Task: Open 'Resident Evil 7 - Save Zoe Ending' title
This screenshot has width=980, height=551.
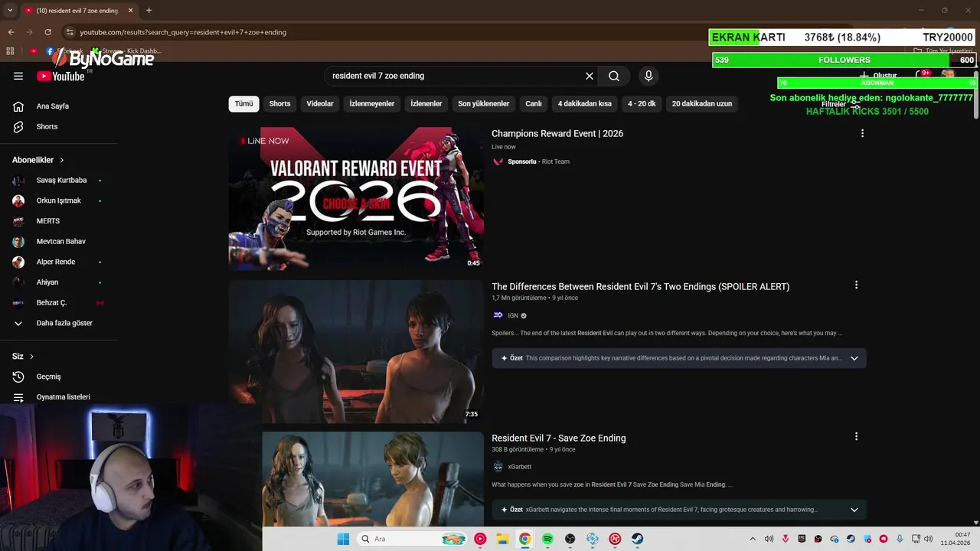Action: pos(559,438)
